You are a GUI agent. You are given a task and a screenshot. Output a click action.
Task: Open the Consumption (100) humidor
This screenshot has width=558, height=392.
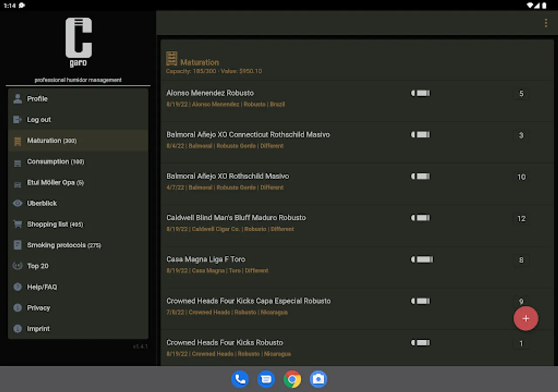point(78,162)
